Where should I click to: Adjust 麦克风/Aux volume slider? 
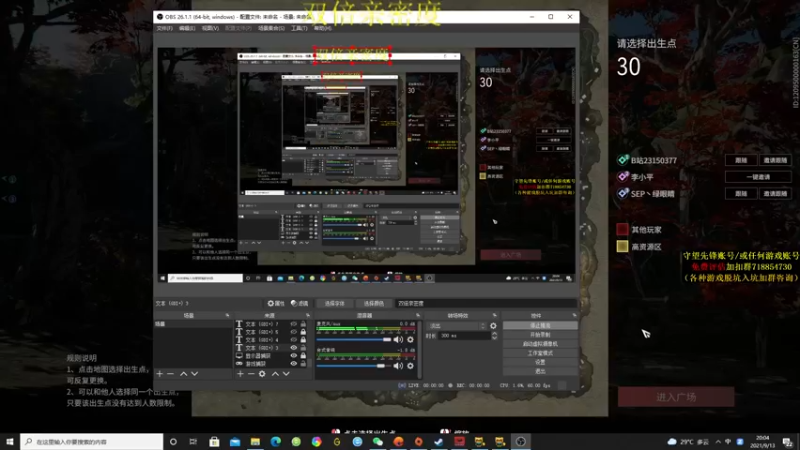(354, 339)
